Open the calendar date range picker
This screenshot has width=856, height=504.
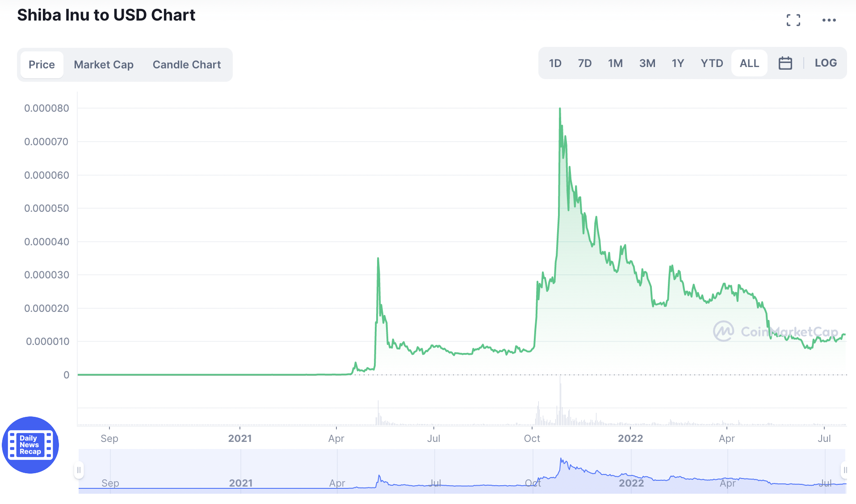(x=785, y=63)
